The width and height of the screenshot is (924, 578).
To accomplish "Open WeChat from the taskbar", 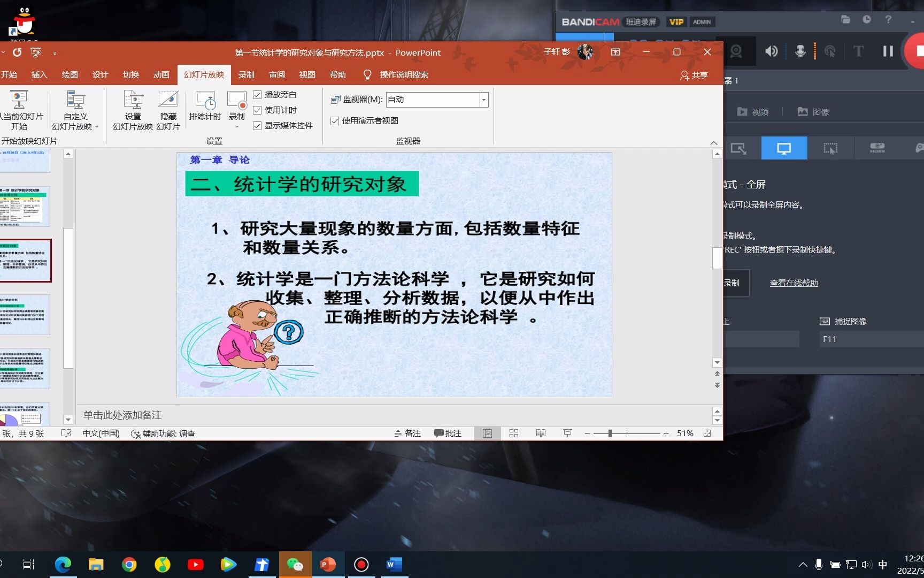I will [295, 564].
